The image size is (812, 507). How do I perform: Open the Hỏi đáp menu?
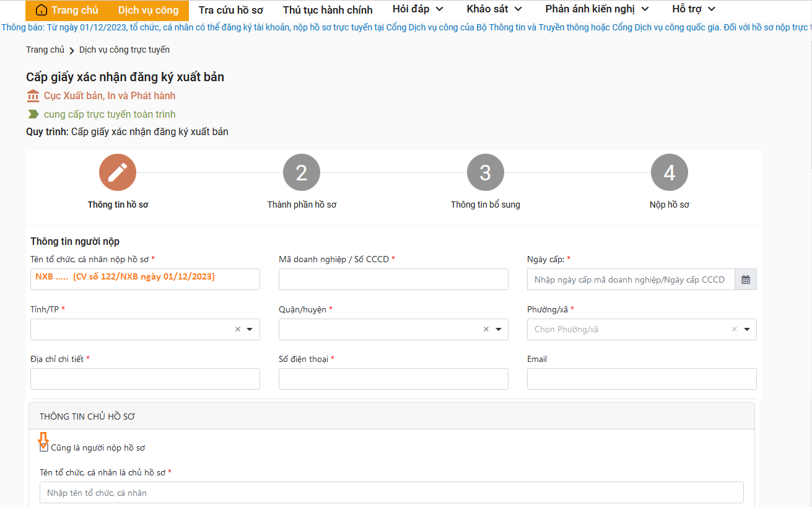(418, 9)
